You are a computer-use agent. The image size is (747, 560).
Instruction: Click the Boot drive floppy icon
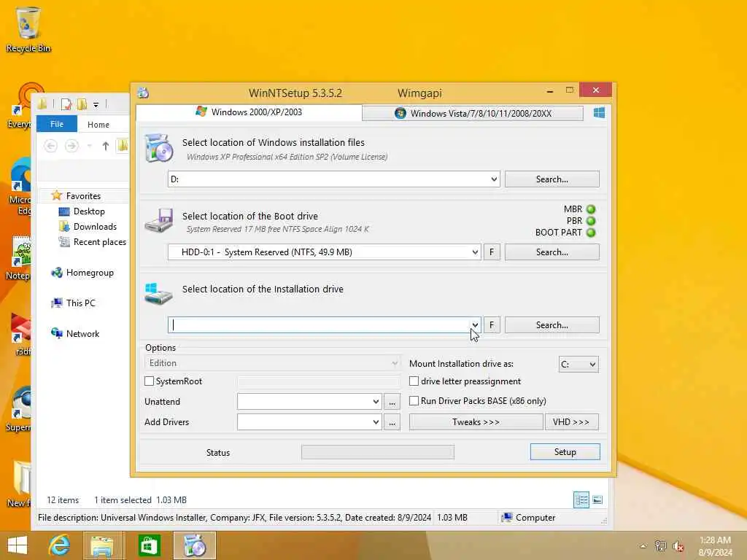158,220
